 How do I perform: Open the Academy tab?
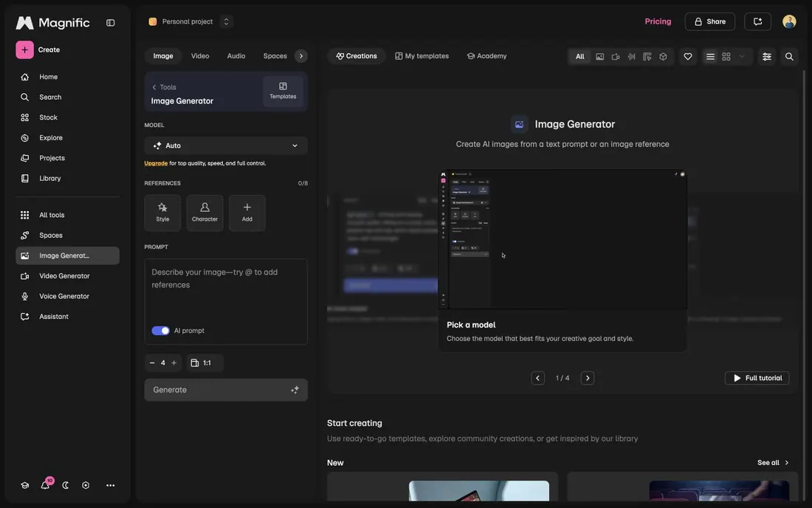(x=486, y=56)
